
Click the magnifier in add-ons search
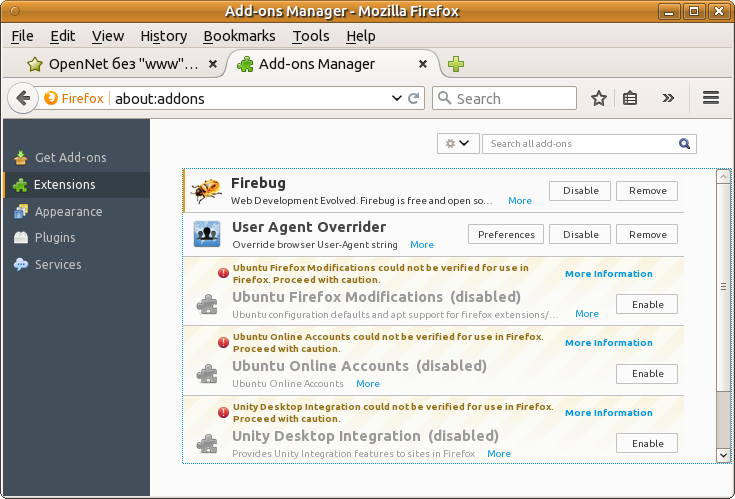[685, 144]
